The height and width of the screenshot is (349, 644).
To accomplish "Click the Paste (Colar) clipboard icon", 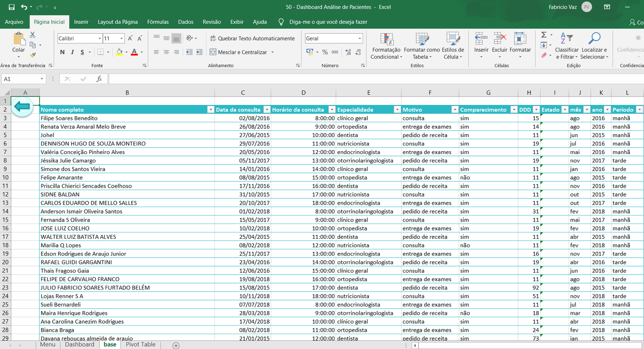I will [19, 39].
